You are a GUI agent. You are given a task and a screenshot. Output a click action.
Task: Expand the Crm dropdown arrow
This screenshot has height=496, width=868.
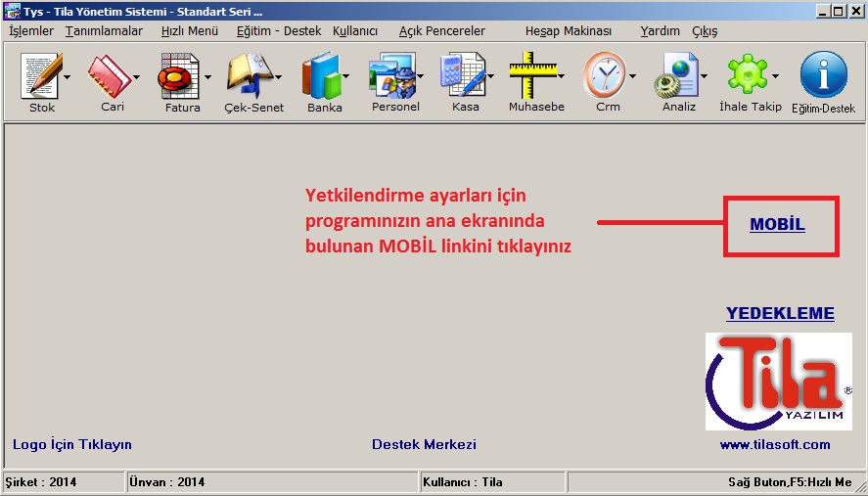coord(633,76)
